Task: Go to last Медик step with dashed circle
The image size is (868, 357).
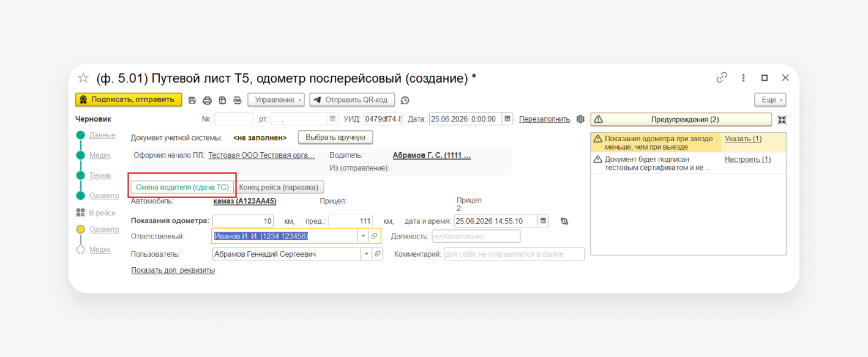Action: pos(100,249)
